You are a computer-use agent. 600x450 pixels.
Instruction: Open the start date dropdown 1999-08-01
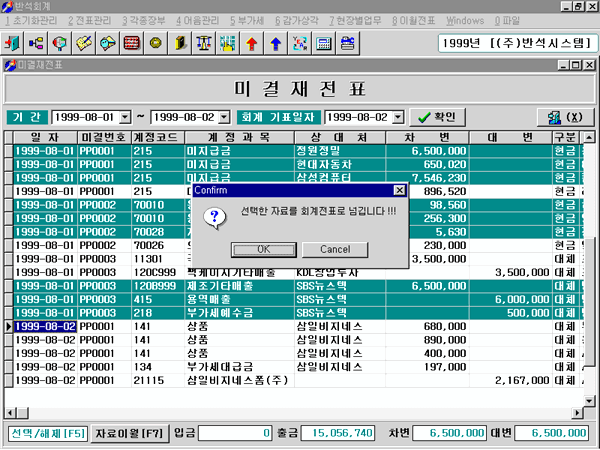click(125, 117)
